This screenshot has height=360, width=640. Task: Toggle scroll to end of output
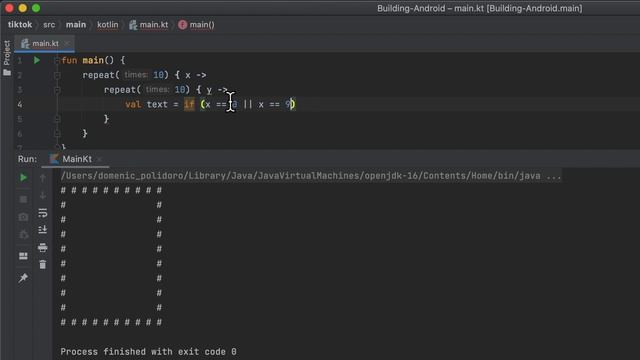click(x=42, y=230)
